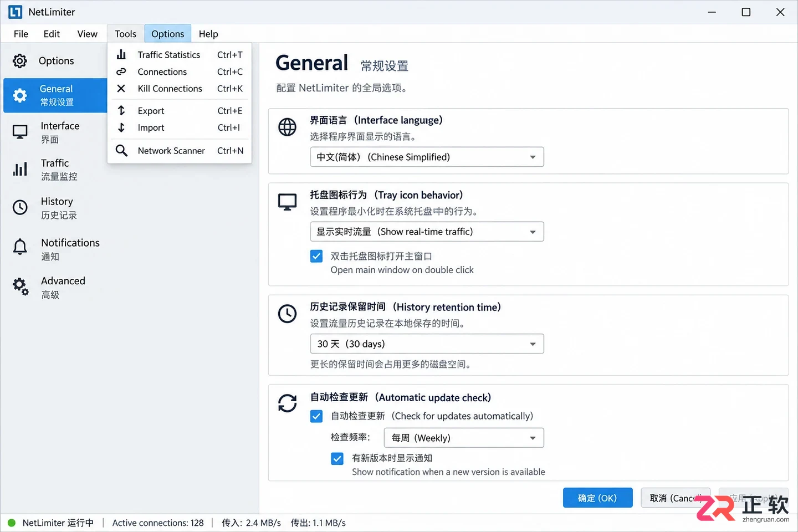Click the Connections link icon in menu
The width and height of the screenshot is (798, 532).
121,71
